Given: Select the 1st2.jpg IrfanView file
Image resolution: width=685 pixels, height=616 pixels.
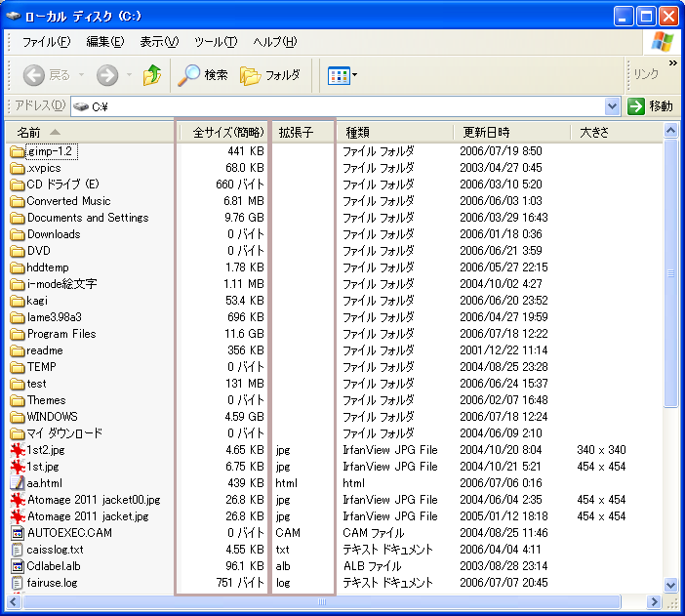Looking at the screenshot, I should pyautogui.click(x=43, y=450).
